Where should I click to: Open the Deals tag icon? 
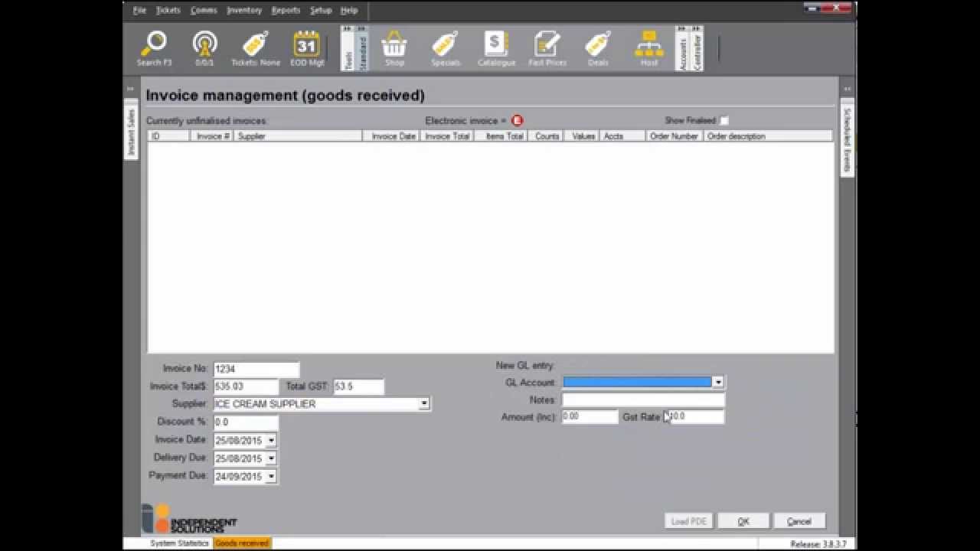598,49
